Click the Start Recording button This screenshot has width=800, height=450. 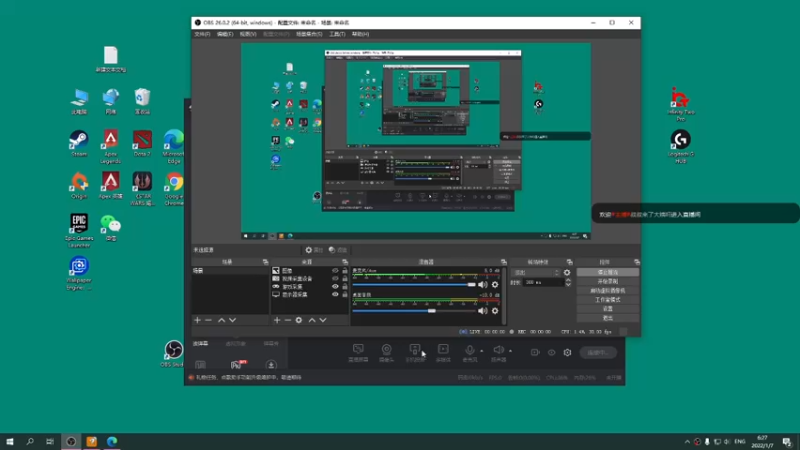[608, 282]
